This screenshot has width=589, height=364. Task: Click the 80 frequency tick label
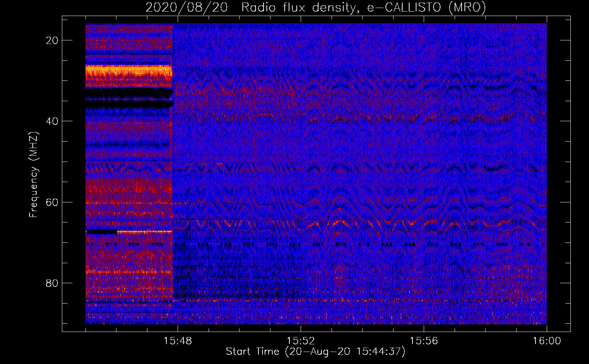tap(52, 283)
